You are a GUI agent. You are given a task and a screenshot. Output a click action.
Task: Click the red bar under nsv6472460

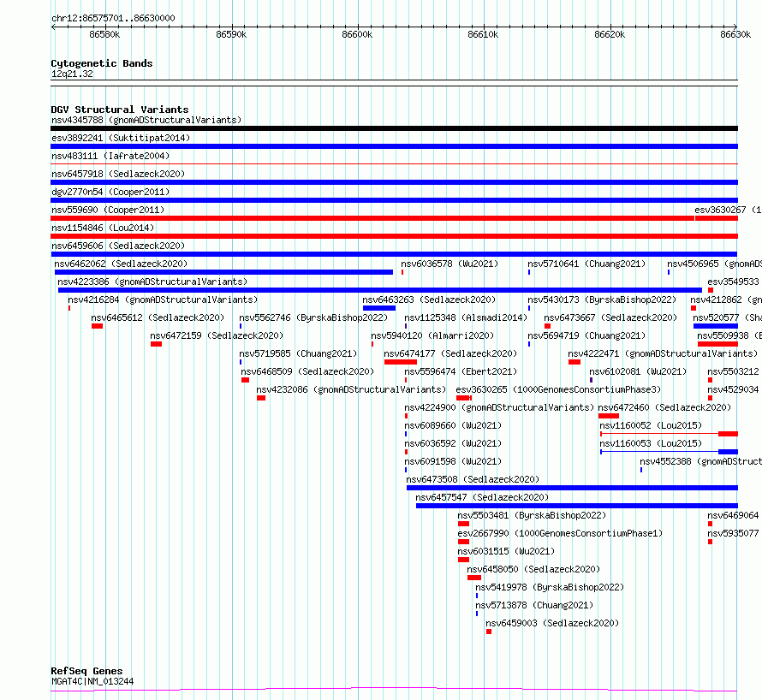pos(609,416)
